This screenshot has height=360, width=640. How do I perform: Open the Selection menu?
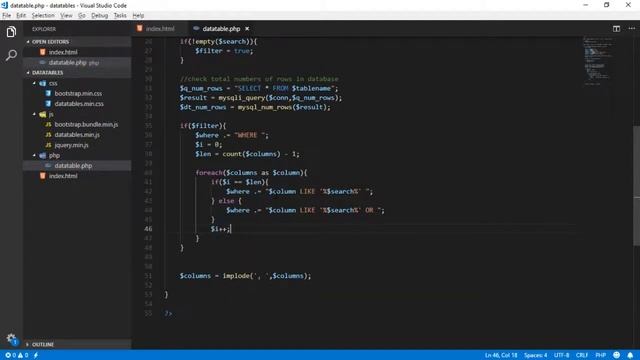point(43,16)
